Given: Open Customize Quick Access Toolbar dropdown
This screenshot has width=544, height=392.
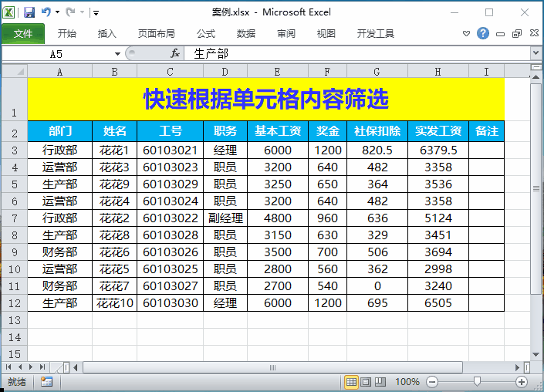Looking at the screenshot, I should pyautogui.click(x=96, y=13).
